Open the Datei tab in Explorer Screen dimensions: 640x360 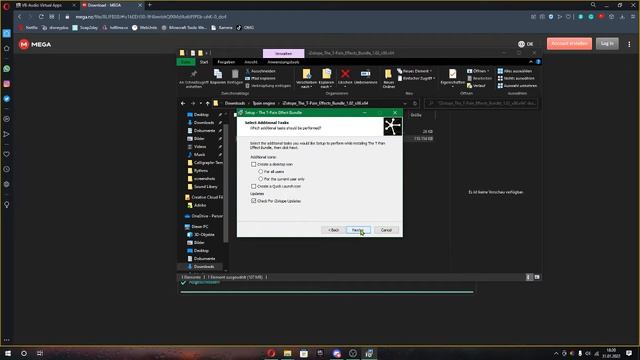pos(186,62)
